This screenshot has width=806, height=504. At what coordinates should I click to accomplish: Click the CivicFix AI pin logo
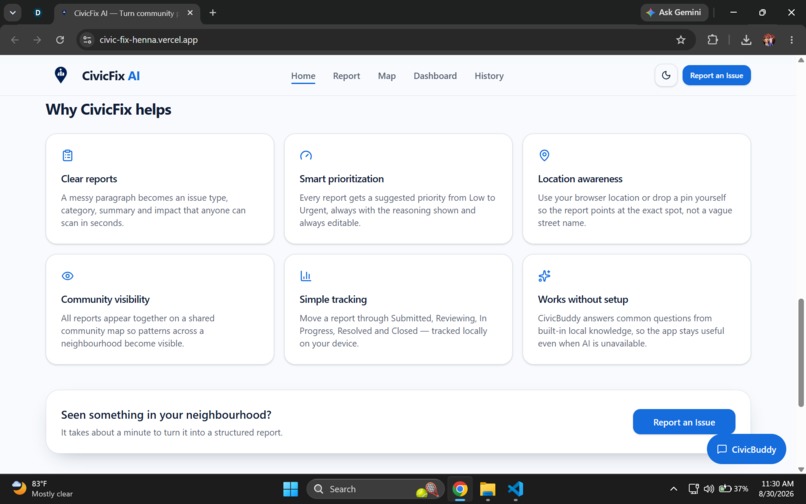61,75
